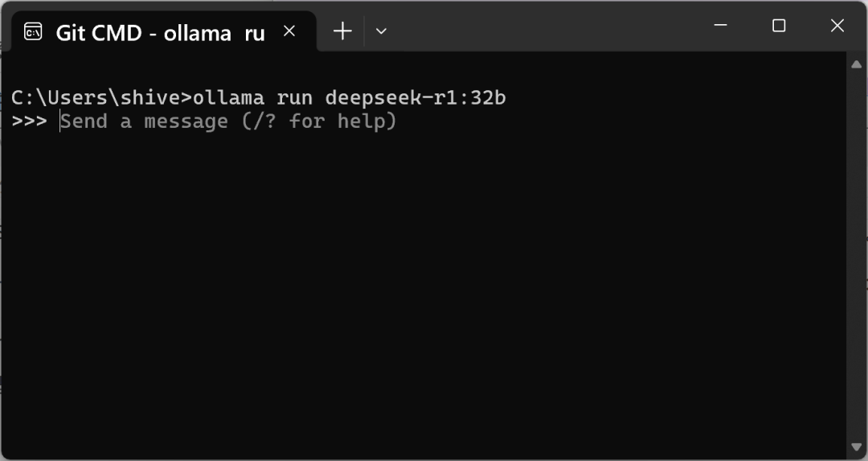The width and height of the screenshot is (868, 461).
Task: Click the >>> prompt symbol
Action: [x=30, y=121]
